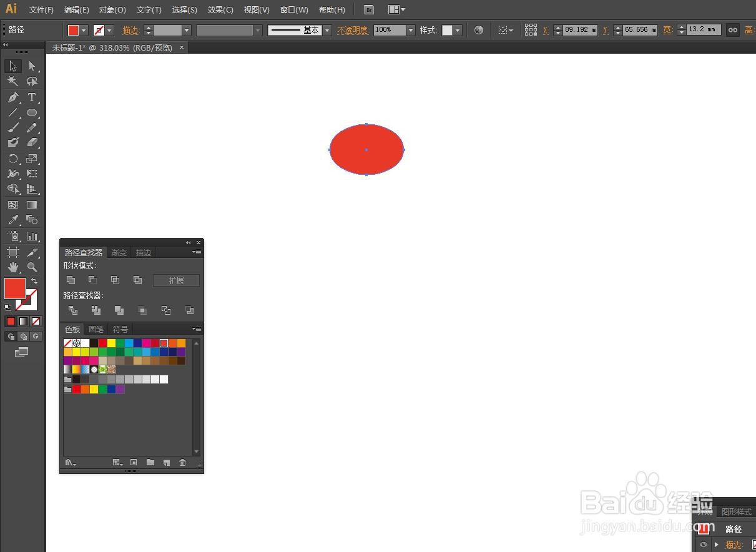Select the Column Graph tool

coord(32,237)
